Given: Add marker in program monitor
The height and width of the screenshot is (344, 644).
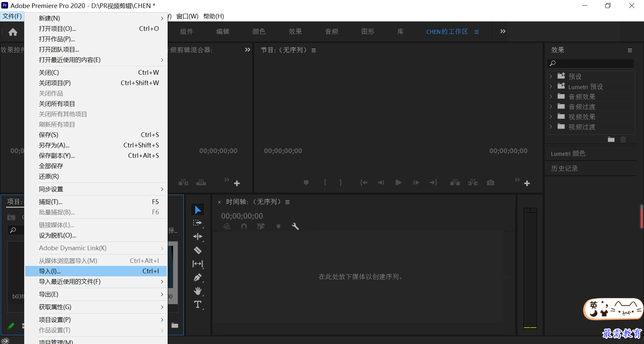Looking at the screenshot, I should (x=306, y=183).
